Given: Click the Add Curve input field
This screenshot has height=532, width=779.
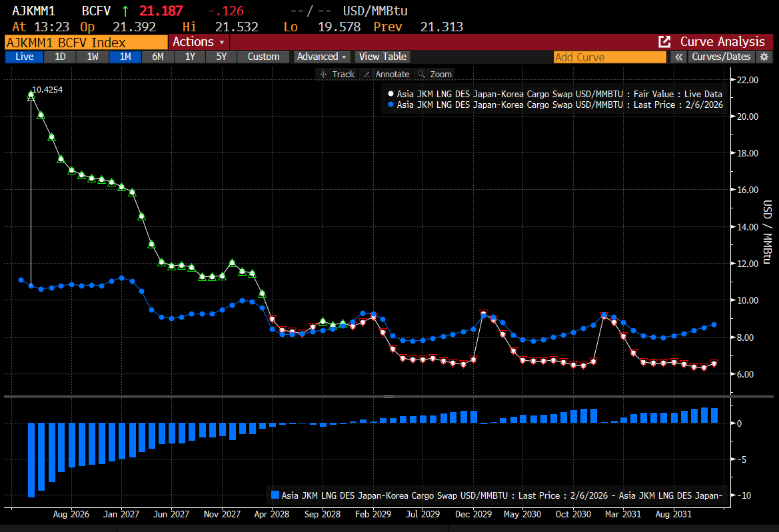Looking at the screenshot, I should 610,57.
